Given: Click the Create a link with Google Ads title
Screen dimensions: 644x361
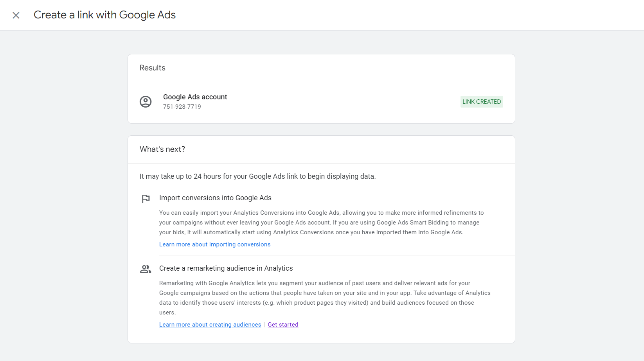Looking at the screenshot, I should point(104,15).
